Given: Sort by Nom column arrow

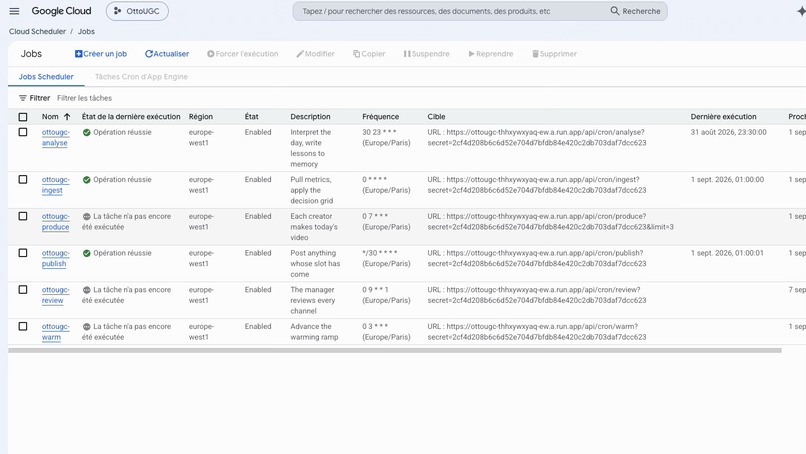Looking at the screenshot, I should [x=67, y=117].
